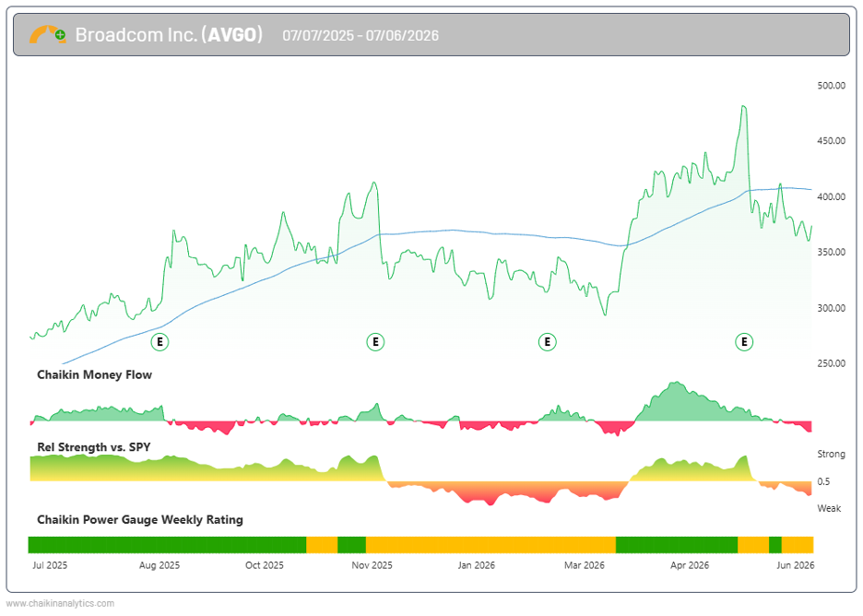Click the 500.00 price axis label
The height and width of the screenshot is (616, 863).
click(831, 86)
